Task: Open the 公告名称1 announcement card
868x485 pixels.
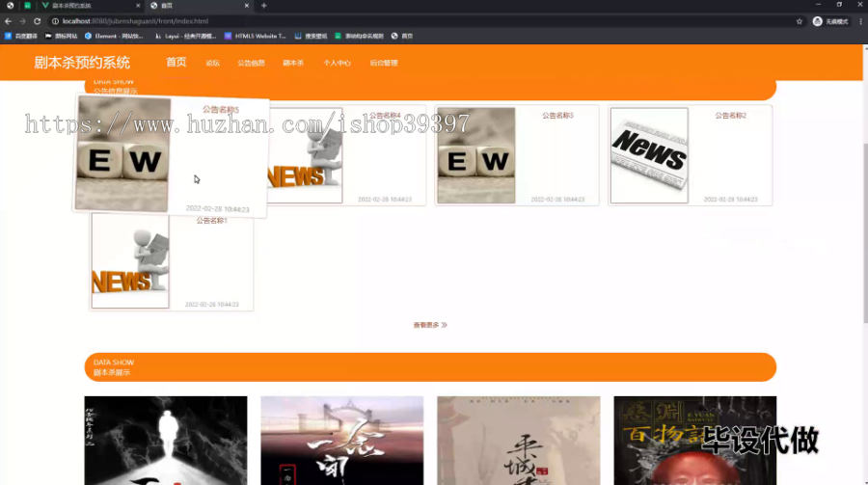Action: (172, 262)
